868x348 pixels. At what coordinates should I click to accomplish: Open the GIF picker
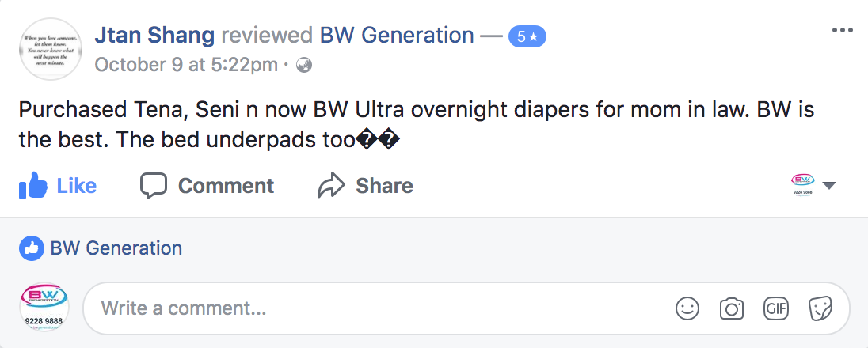(775, 308)
